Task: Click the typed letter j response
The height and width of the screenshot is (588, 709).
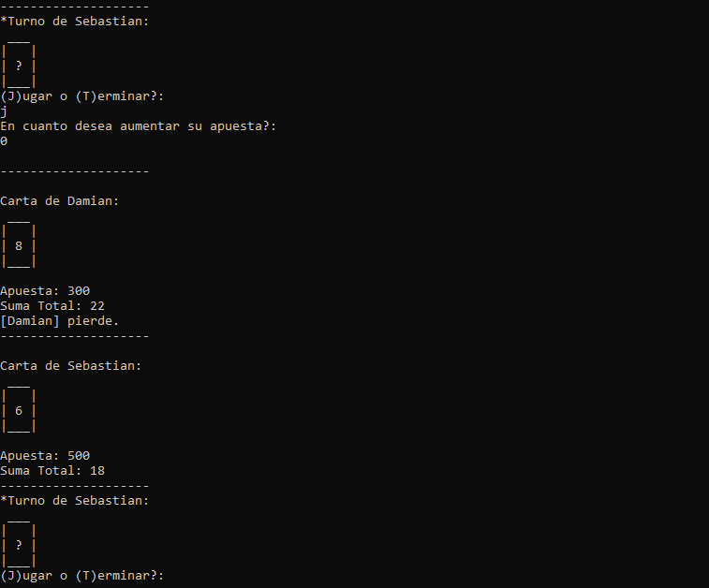Action: (4, 110)
